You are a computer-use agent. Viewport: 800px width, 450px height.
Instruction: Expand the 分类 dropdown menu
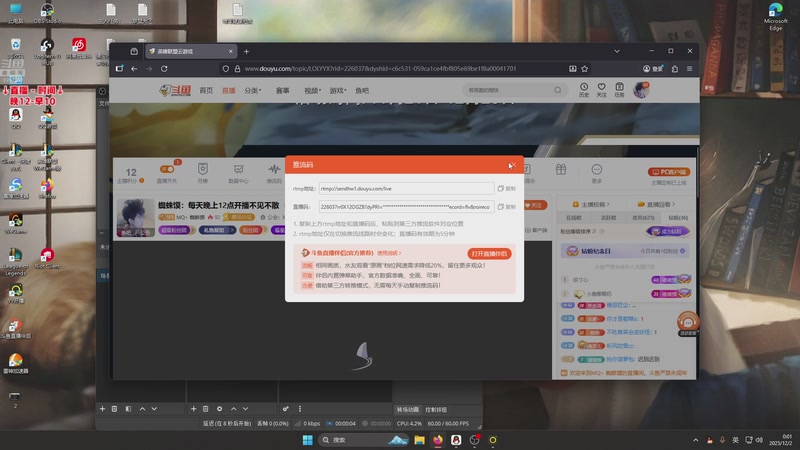253,90
